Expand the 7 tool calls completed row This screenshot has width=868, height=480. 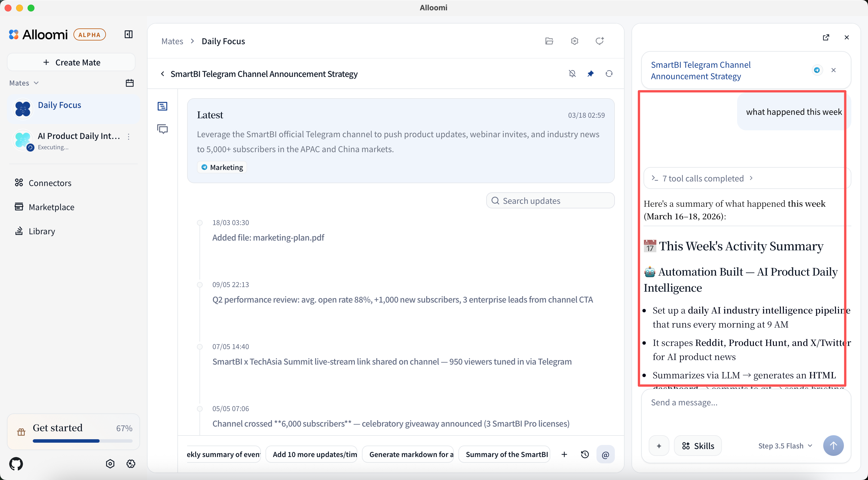703,178
